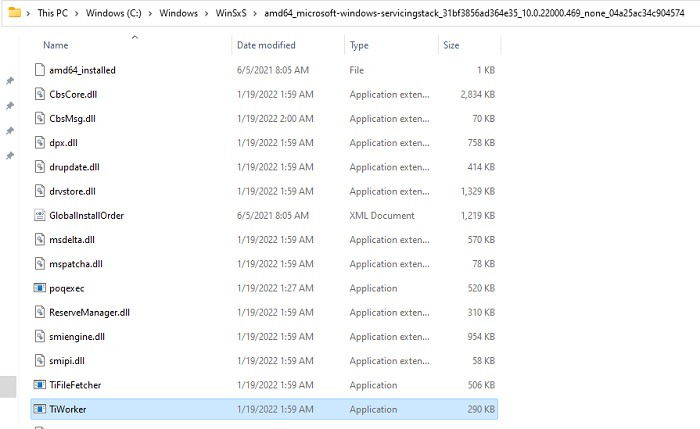Image resolution: width=700 pixels, height=429 pixels.
Task: Click the dpx.dll file icon
Action: pyautogui.click(x=40, y=142)
